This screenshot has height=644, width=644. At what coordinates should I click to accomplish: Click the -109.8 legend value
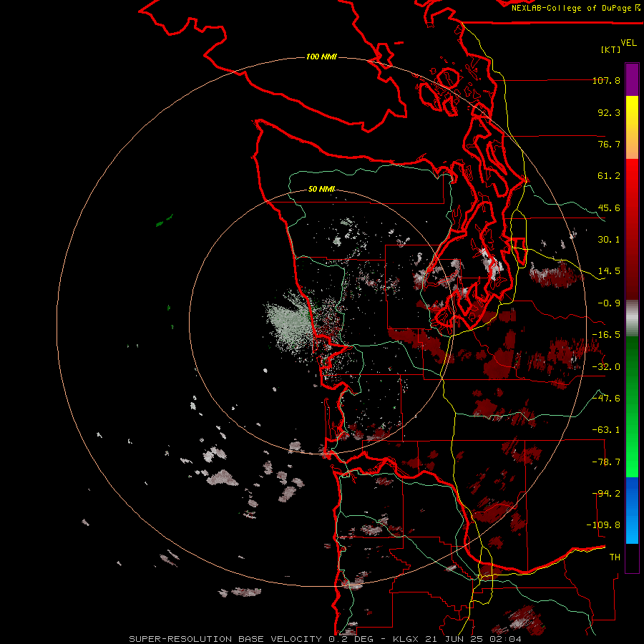tap(603, 525)
